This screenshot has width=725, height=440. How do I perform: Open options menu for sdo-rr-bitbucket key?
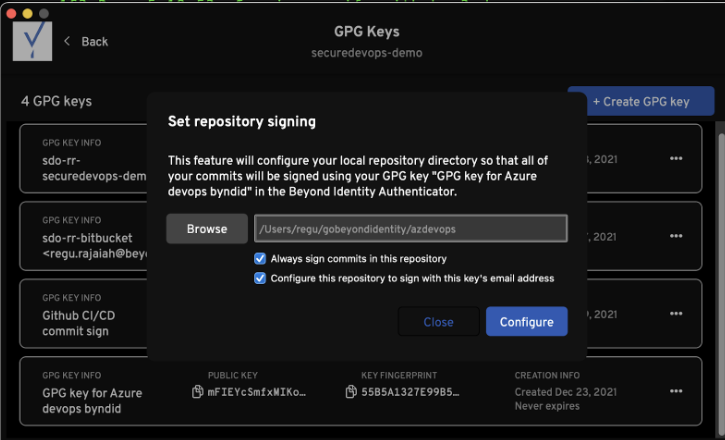pos(676,236)
